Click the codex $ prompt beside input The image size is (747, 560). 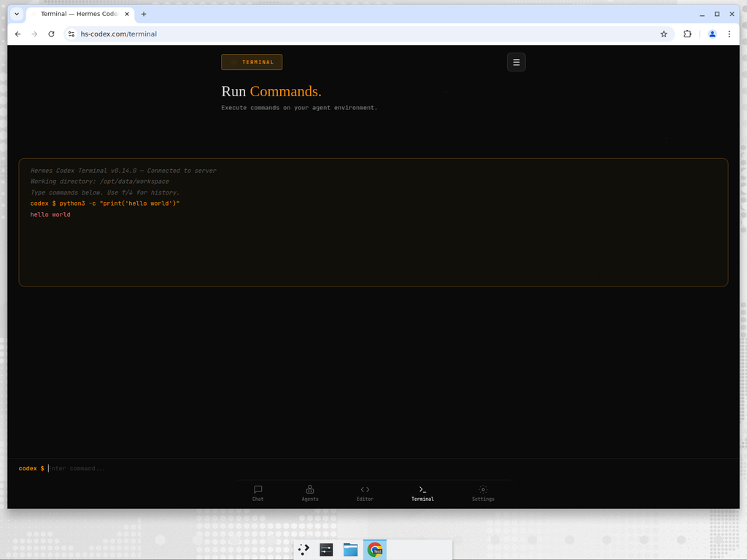coord(31,469)
